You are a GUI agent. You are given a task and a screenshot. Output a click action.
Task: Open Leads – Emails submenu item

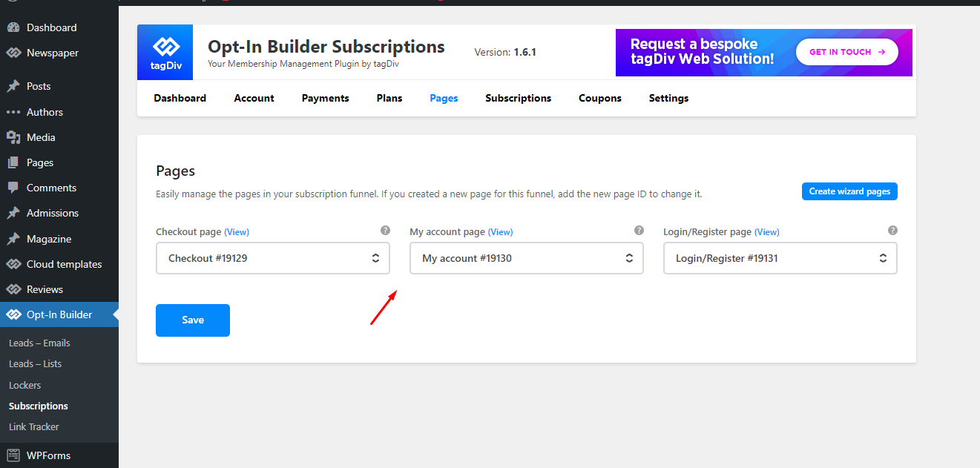tap(39, 343)
